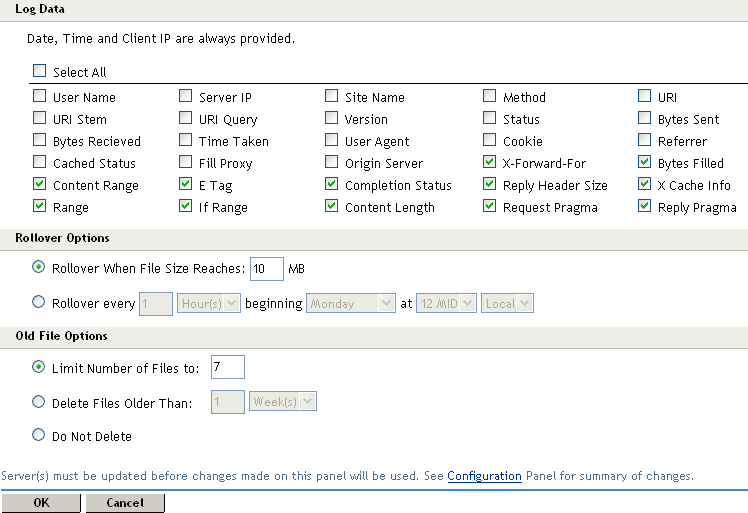Viewport: 748px width, 513px height.
Task: Uncheck the X-Forward-For checkbox
Action: click(x=489, y=162)
